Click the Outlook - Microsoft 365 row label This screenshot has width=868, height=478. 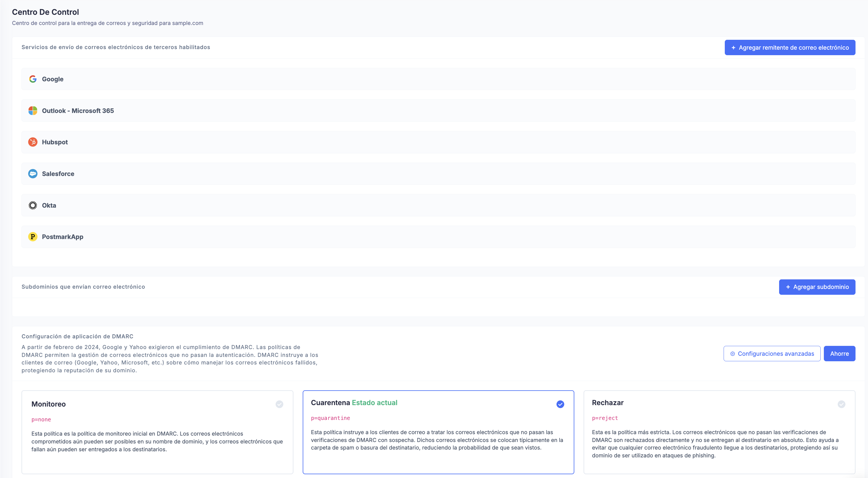tap(78, 110)
